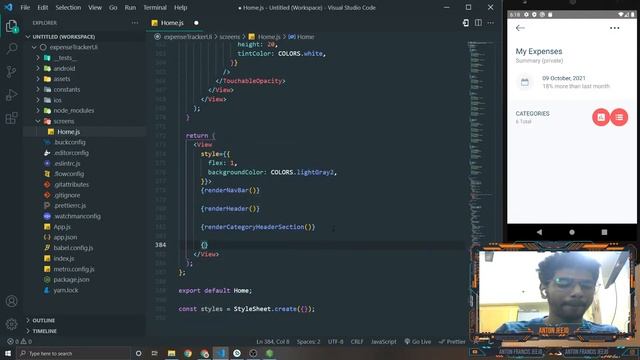Click the code minimap scrollbar

point(481,143)
